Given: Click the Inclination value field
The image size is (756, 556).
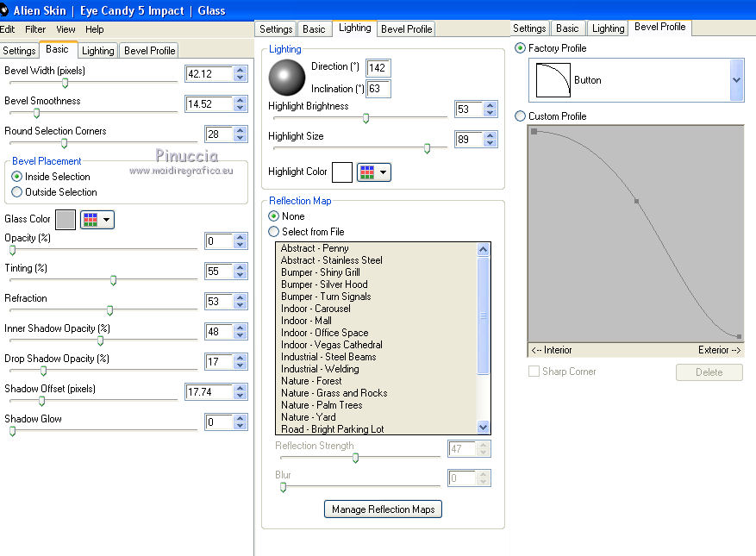Looking at the screenshot, I should [x=378, y=89].
